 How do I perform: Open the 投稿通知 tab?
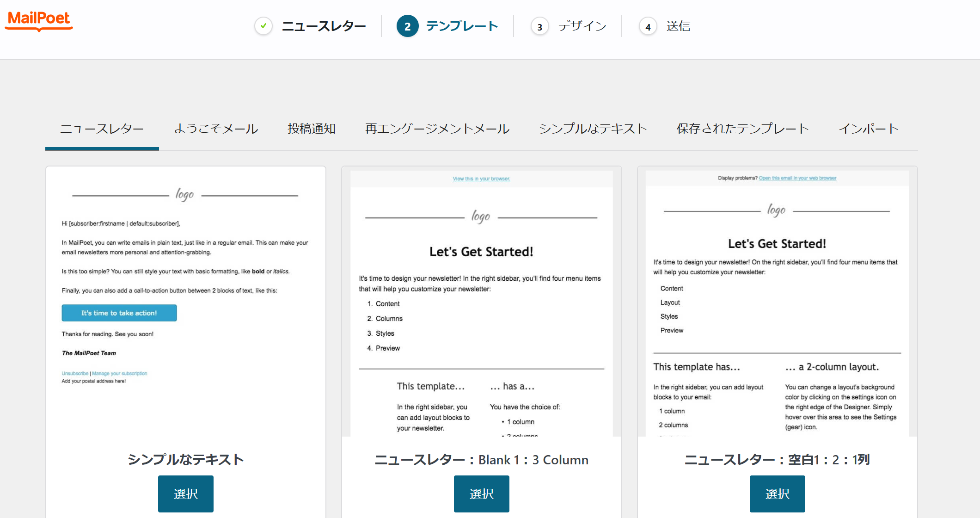point(312,129)
